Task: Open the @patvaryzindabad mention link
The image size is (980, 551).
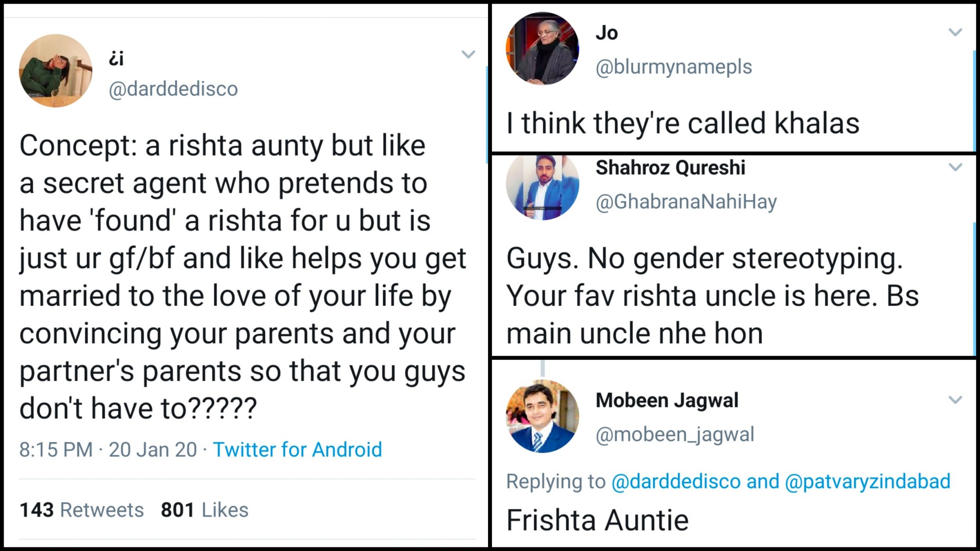Action: coord(867,481)
